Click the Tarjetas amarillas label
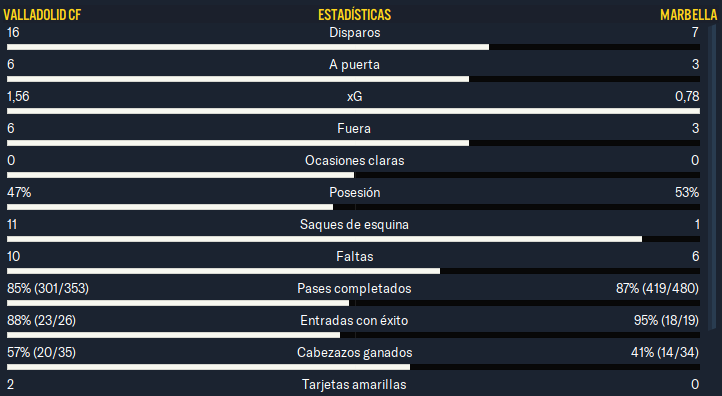The image size is (722, 396). tap(354, 384)
